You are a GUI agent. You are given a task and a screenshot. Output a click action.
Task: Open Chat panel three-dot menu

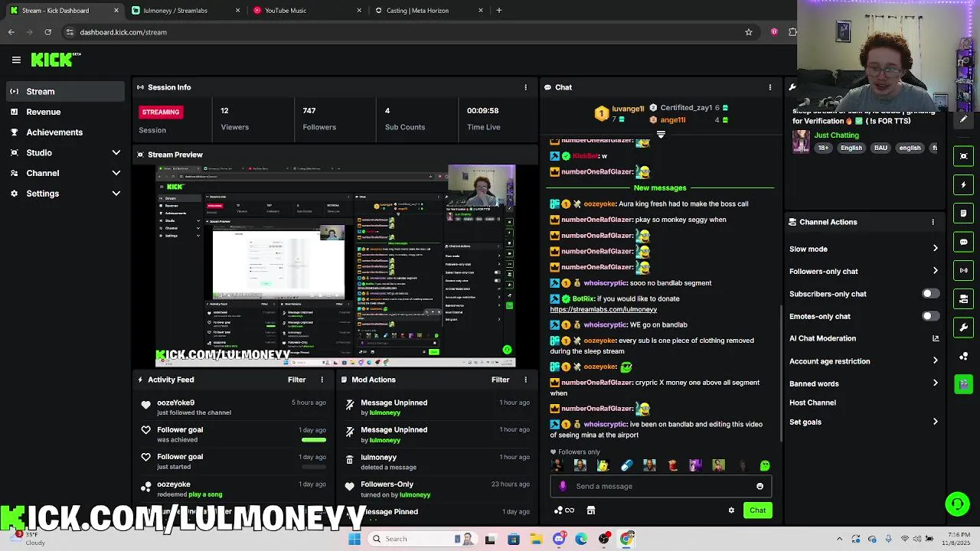click(x=769, y=87)
